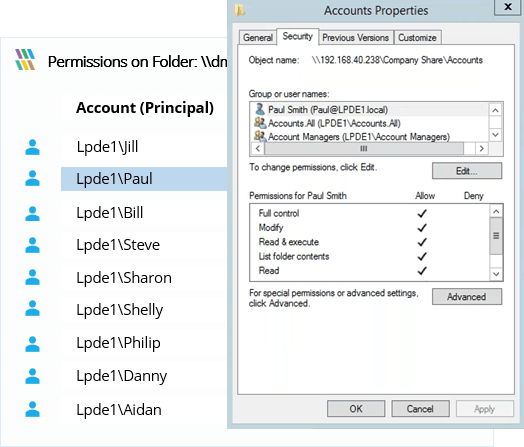The image size is (524, 447).
Task: Open Advanced permission settings
Action: (467, 297)
